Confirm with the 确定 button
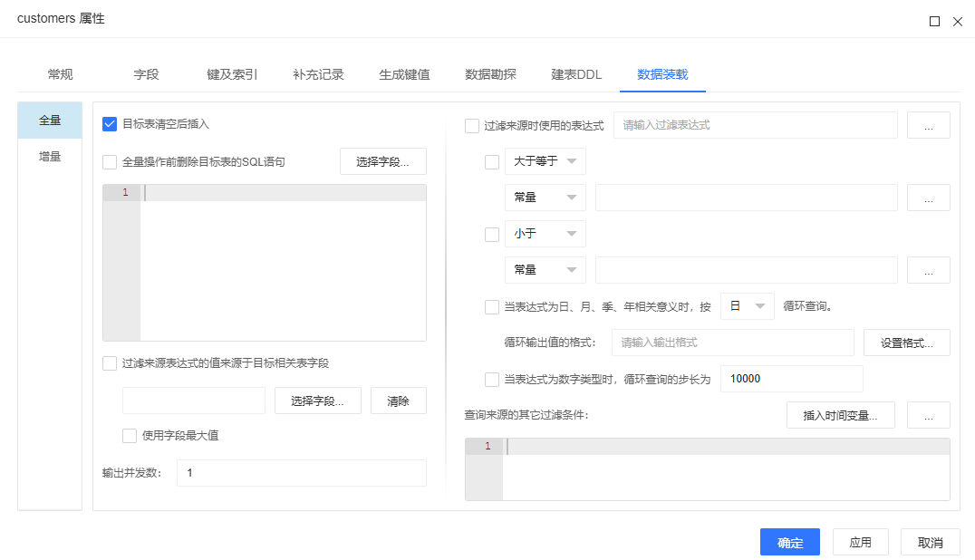 pyautogui.click(x=790, y=542)
